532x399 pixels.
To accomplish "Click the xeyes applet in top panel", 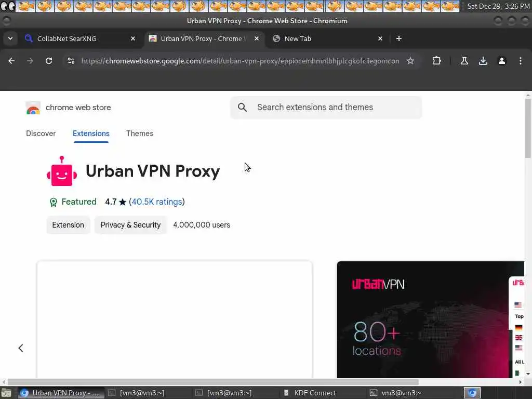I will point(8,6).
